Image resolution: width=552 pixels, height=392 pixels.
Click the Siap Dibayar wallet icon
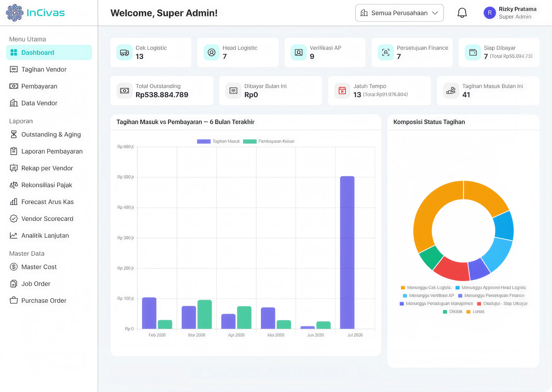473,52
